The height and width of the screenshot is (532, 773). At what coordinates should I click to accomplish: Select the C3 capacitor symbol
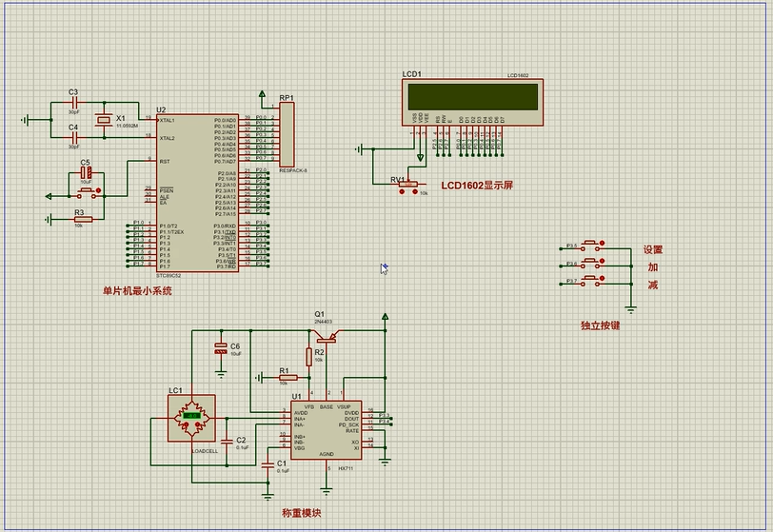[x=74, y=102]
